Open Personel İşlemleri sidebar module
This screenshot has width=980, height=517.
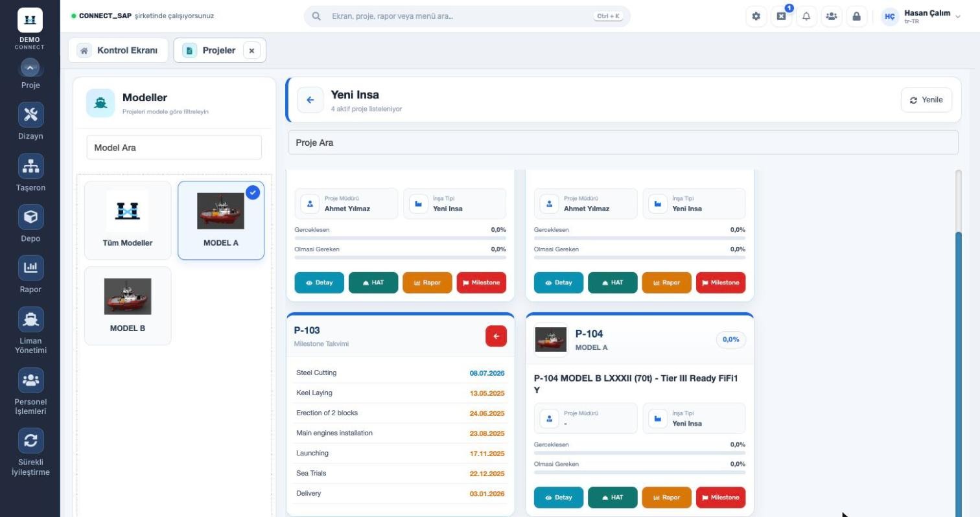click(x=30, y=391)
